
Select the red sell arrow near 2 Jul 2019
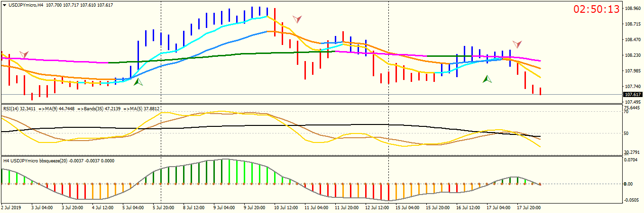[24, 55]
